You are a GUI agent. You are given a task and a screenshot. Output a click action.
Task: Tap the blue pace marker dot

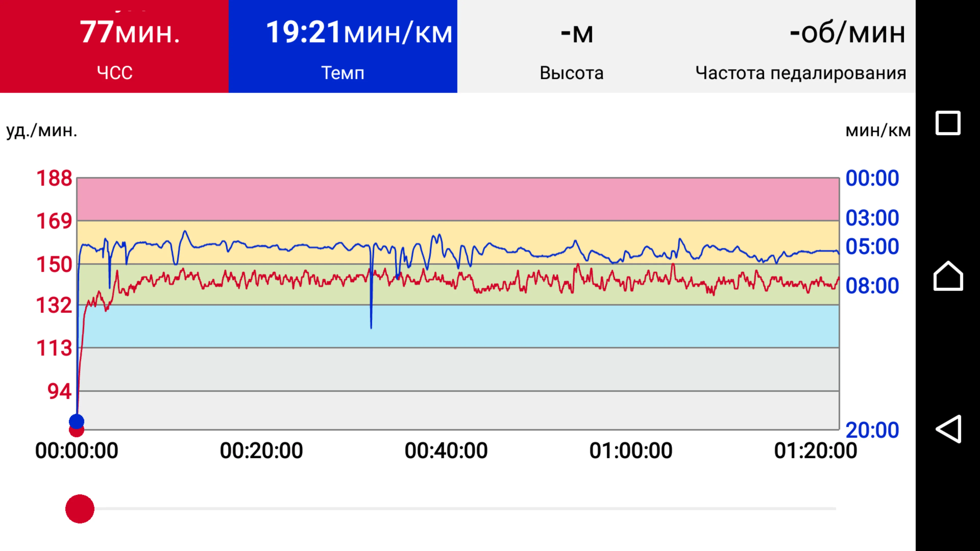pos(77,421)
